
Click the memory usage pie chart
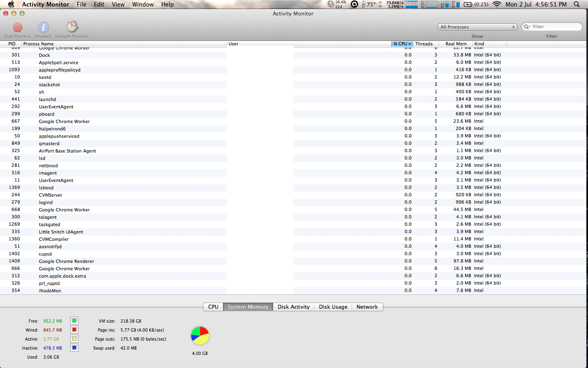[200, 336]
